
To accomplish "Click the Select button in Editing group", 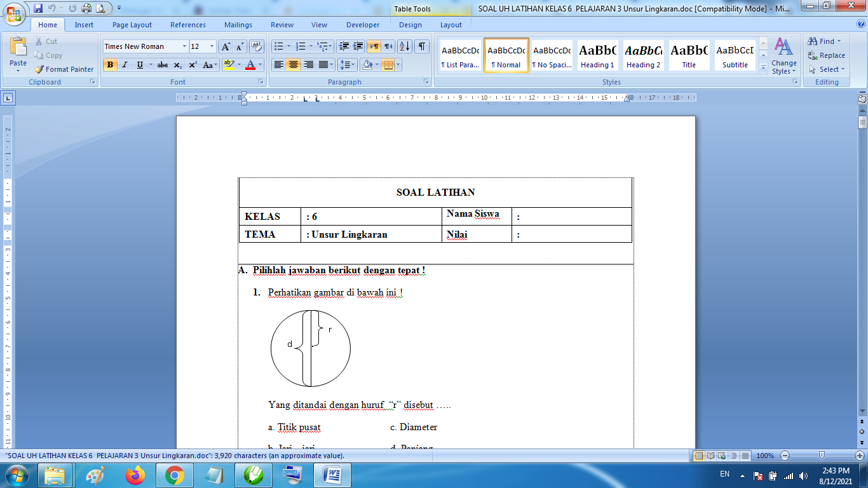I will [827, 69].
